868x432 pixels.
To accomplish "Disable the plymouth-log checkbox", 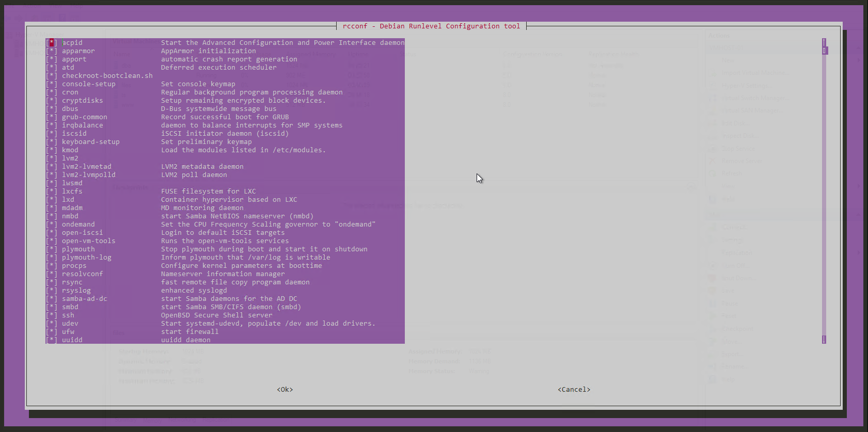I will [52, 258].
